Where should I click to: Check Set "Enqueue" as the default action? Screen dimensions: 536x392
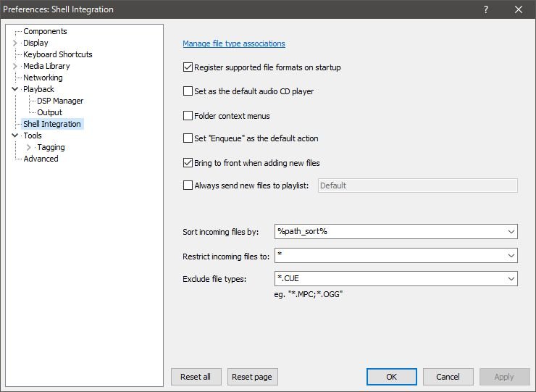[x=188, y=138]
